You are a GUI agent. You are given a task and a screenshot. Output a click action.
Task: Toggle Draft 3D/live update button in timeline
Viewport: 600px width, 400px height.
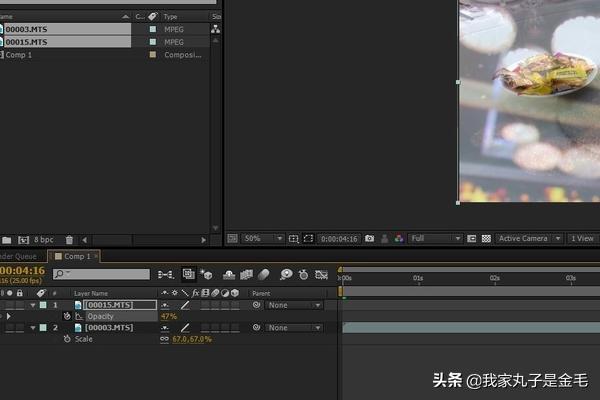coord(207,274)
